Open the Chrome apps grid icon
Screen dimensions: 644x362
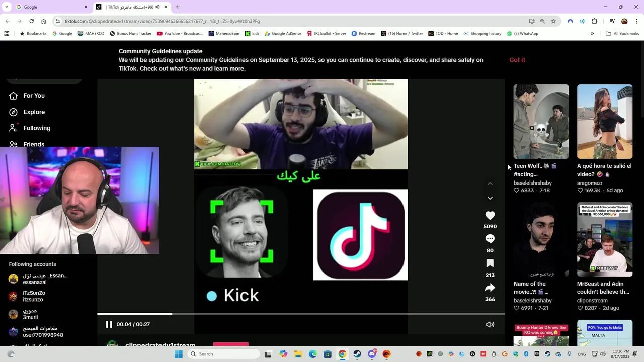tap(7, 34)
